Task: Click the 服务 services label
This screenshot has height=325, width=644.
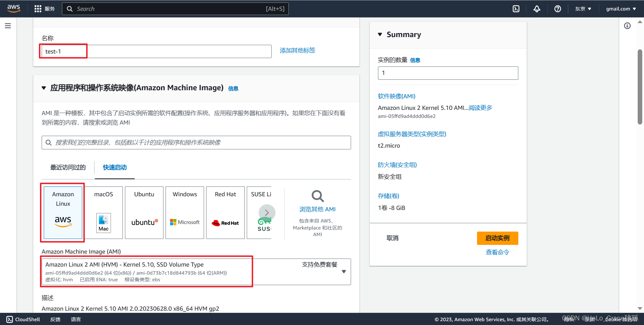Action: (50, 9)
